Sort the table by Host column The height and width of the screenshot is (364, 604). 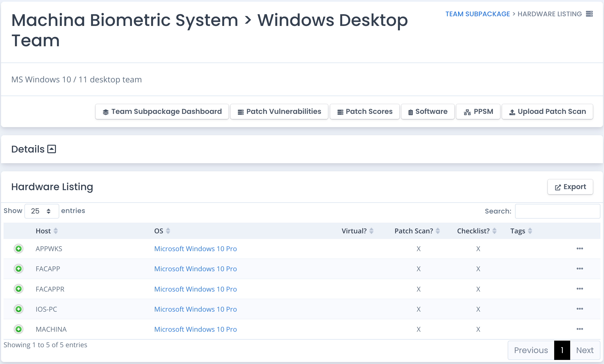[47, 231]
